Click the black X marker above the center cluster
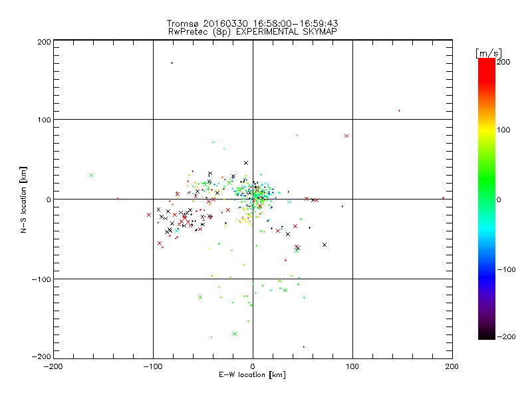 tap(246, 163)
